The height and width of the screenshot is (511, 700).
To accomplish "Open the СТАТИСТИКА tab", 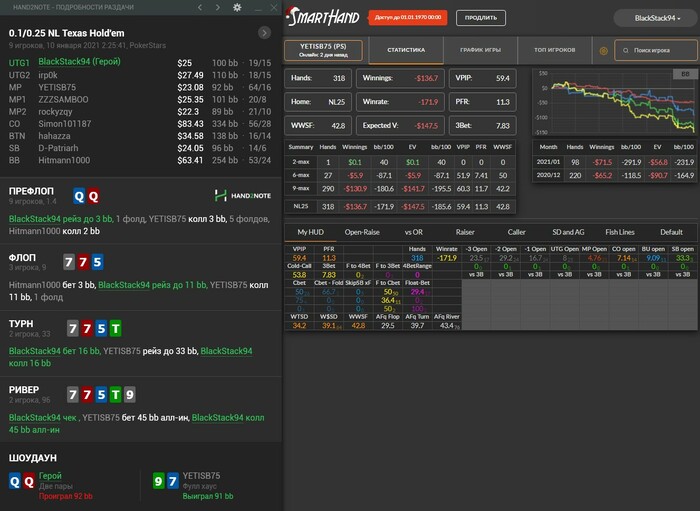I will click(406, 50).
